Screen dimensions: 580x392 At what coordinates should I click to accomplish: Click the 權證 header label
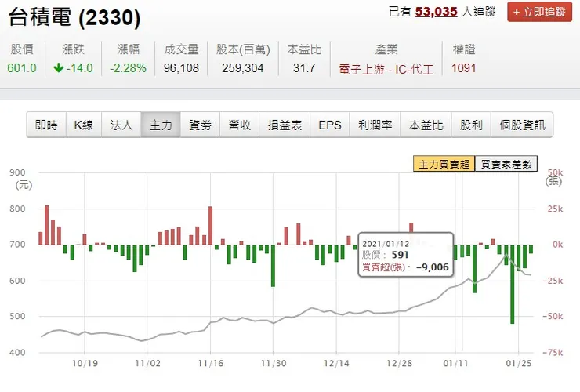[x=463, y=49]
